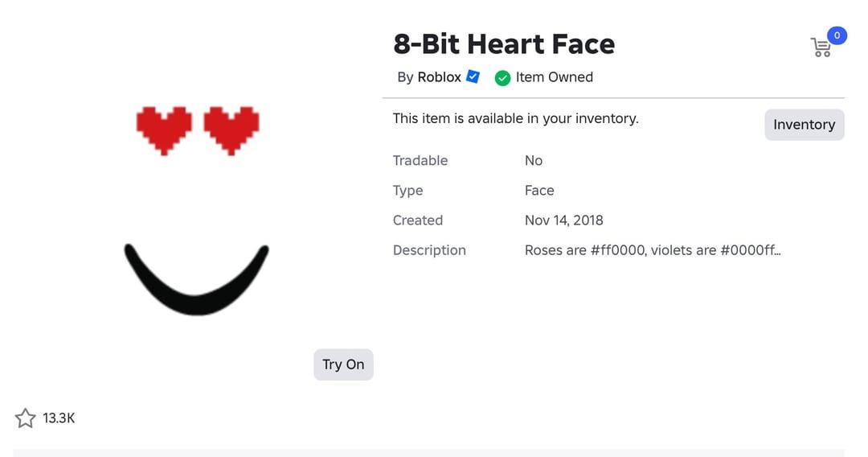Favorite the item with the star icon
Screen dimensions: 868x457
click(26, 418)
